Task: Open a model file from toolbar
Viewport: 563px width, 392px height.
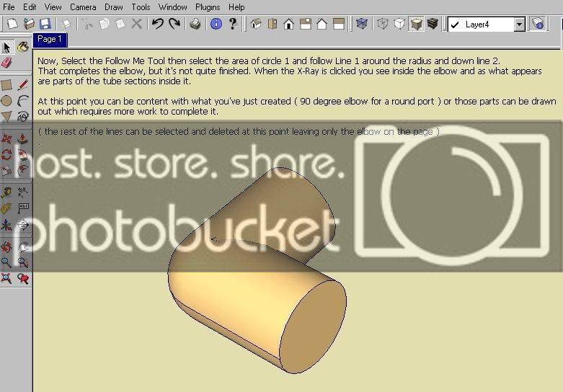Action: 29,24
